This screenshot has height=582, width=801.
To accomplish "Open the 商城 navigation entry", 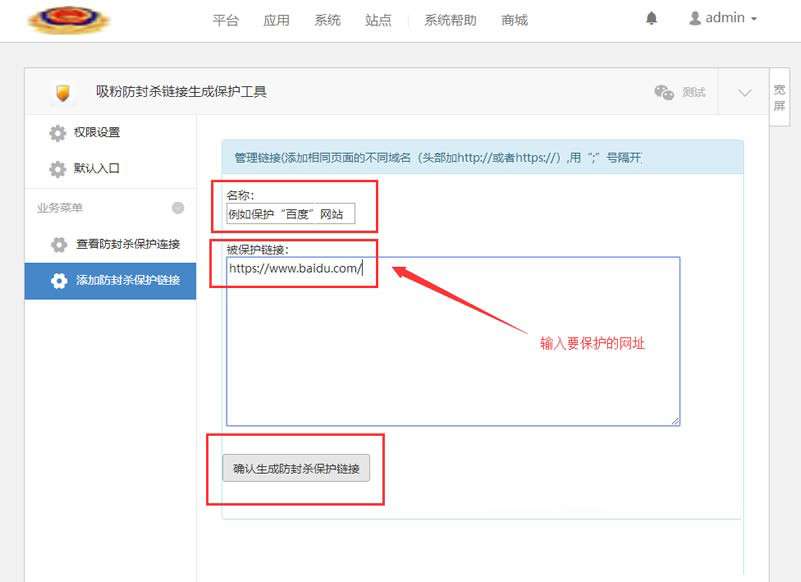I will click(x=516, y=19).
